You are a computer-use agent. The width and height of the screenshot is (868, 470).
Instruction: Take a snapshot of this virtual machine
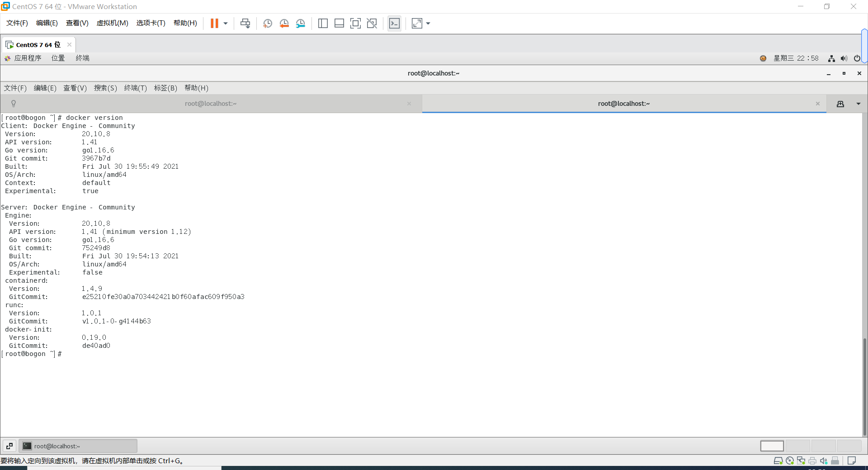point(268,24)
